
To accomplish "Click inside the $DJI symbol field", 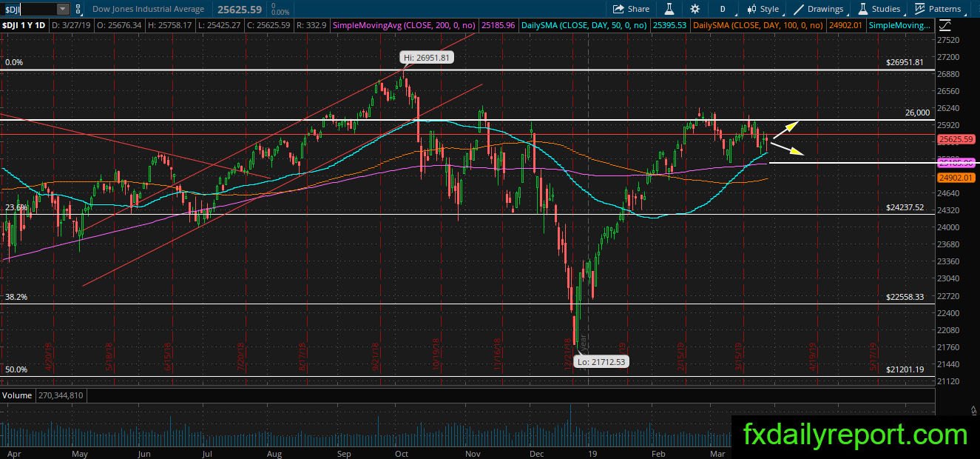I will [28, 9].
